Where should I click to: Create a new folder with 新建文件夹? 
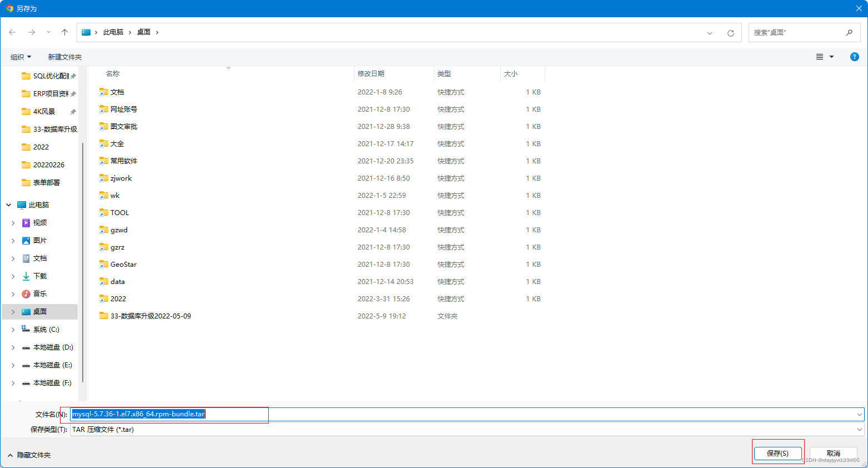pyautogui.click(x=65, y=56)
